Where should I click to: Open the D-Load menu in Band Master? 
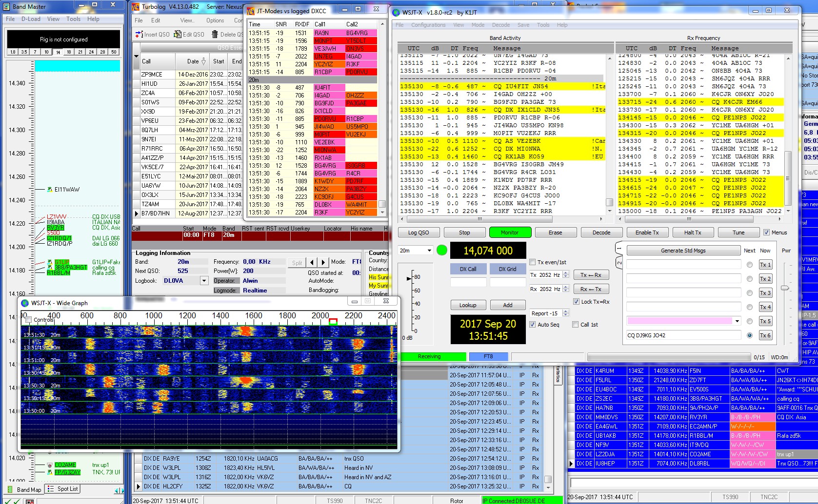point(31,19)
